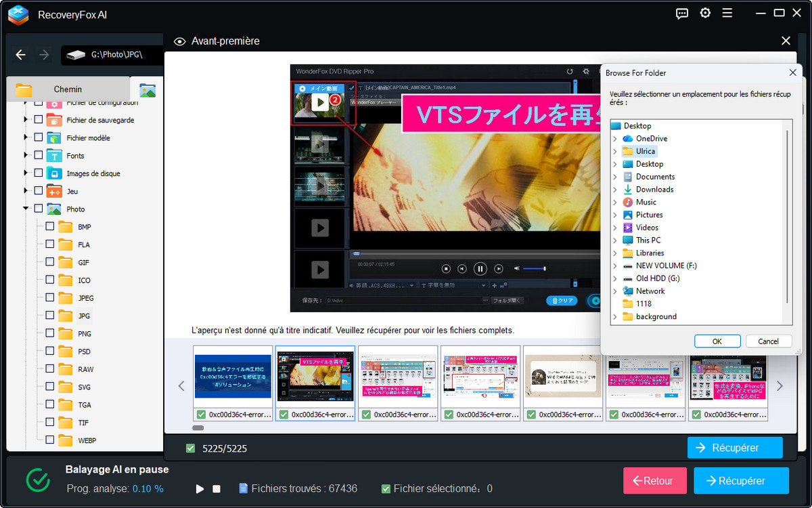Resume the scan with play icon
The image size is (812, 508).
(200, 488)
